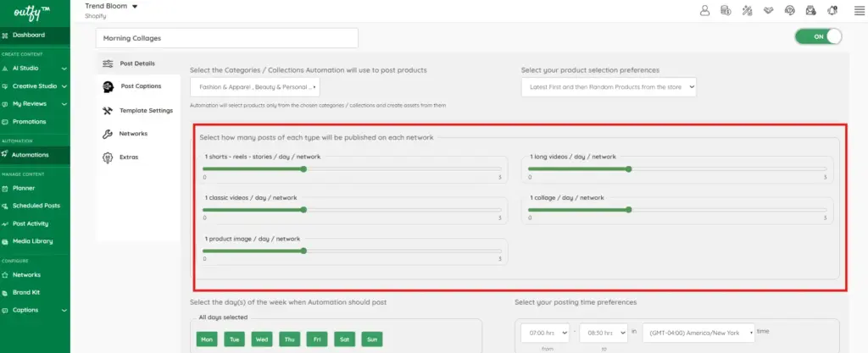
Task: Expand the Creative Studio chevron
Action: tap(64, 86)
